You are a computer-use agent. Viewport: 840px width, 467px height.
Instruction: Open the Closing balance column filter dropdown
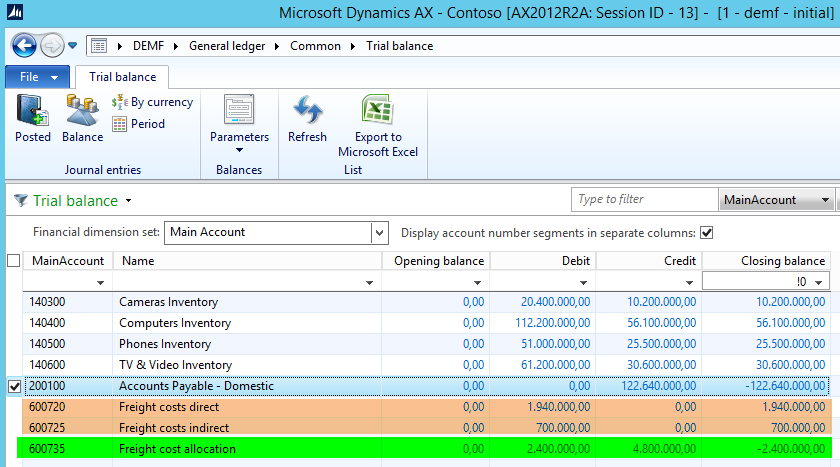[x=820, y=283]
